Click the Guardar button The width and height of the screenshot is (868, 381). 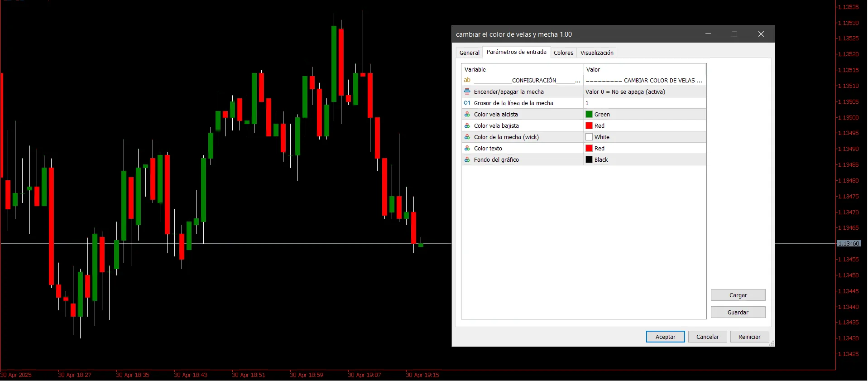pos(738,312)
